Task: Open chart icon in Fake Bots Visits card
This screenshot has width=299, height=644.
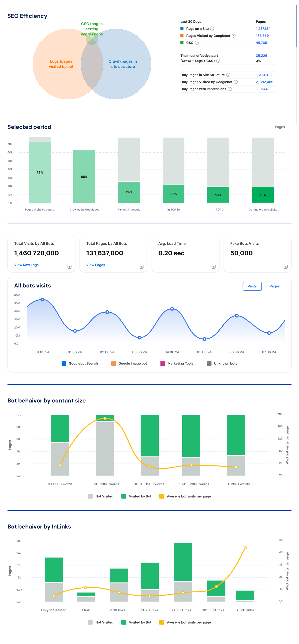Action: 285,267
